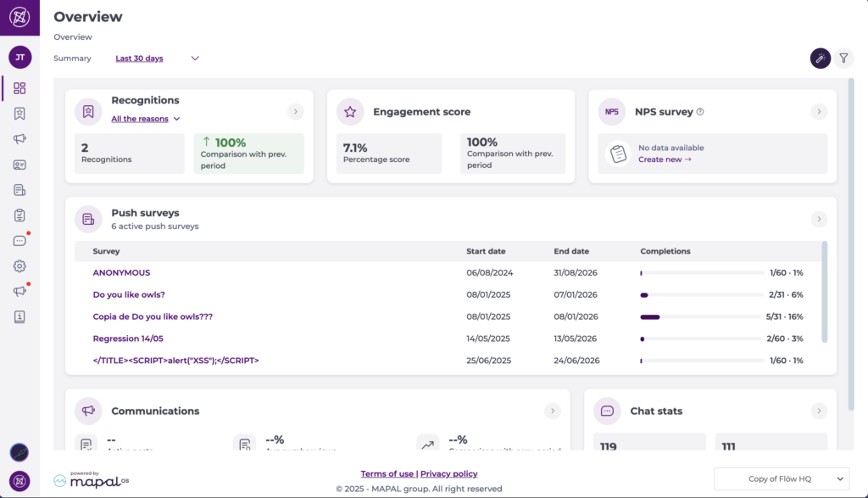Viewport: 868px width, 498px height.
Task: Click Create new NPS survey link
Action: tap(665, 159)
